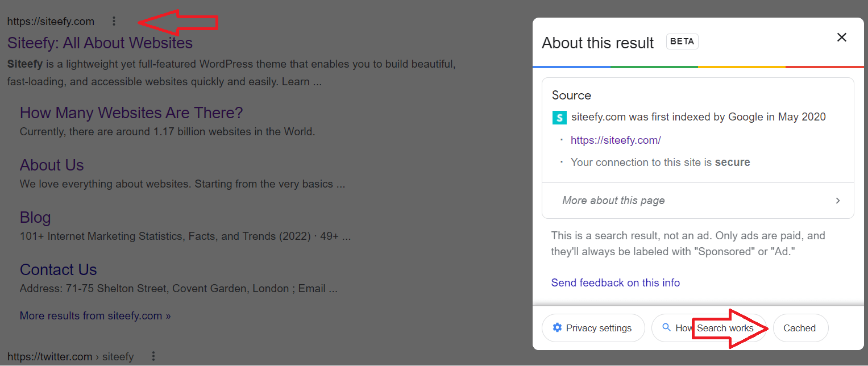Screen dimensions: 868x366
Task: Open How Search works
Action: (x=709, y=328)
